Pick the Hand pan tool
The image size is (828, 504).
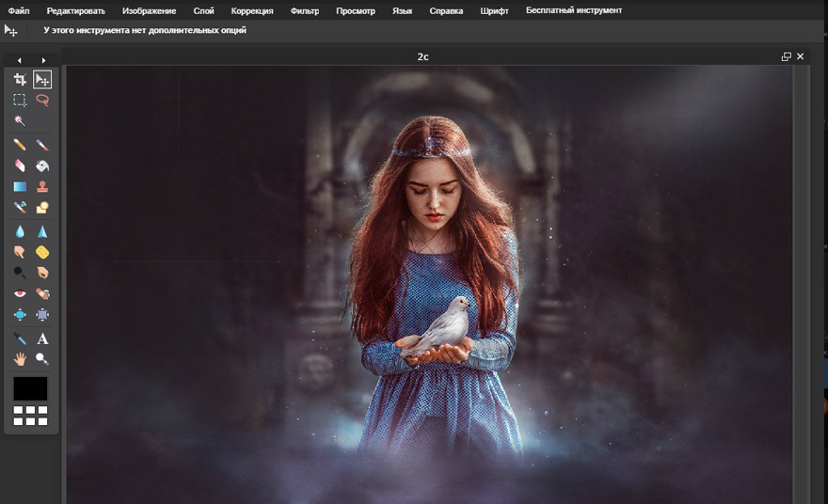point(20,358)
